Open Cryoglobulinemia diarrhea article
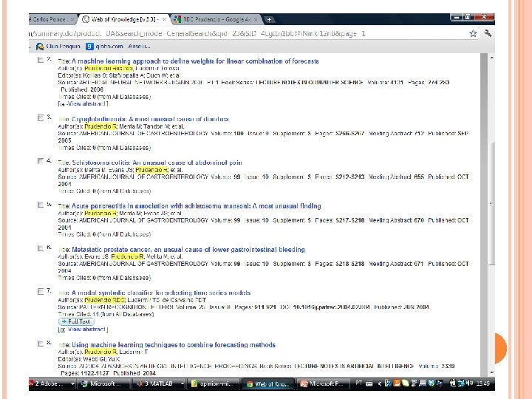The height and width of the screenshot is (399, 532). pos(150,119)
